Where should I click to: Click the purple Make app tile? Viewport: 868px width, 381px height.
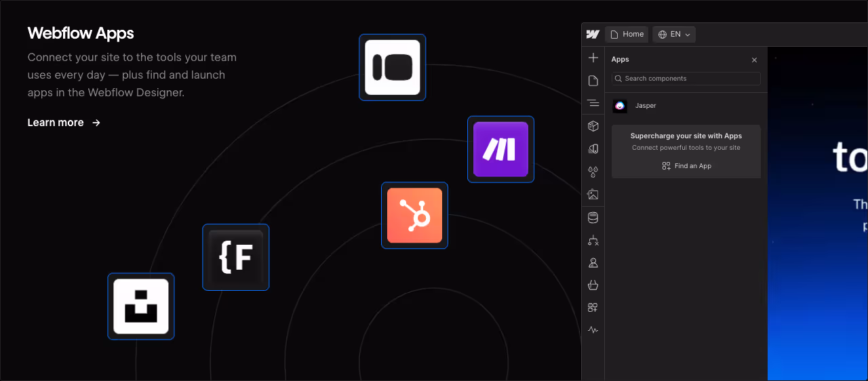pos(500,149)
